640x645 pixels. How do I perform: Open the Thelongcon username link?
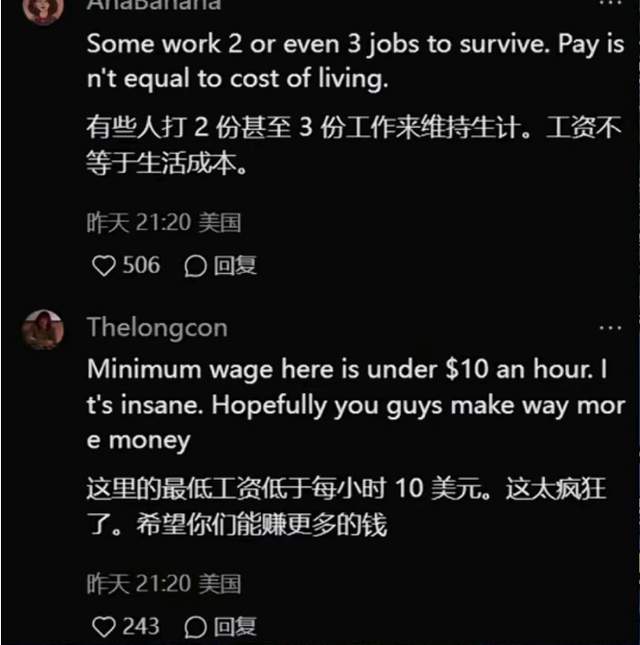click(x=157, y=328)
